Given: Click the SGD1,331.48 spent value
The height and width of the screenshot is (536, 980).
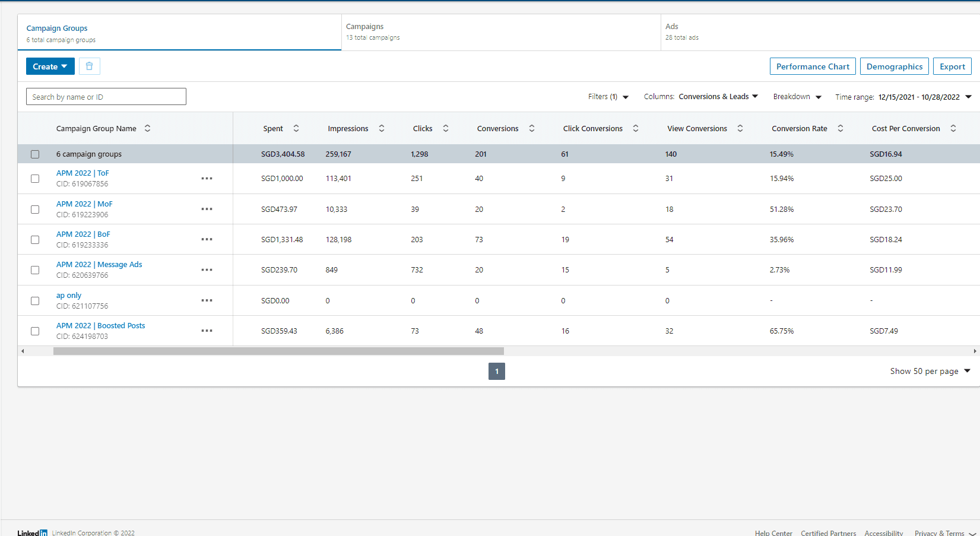Looking at the screenshot, I should pos(282,240).
